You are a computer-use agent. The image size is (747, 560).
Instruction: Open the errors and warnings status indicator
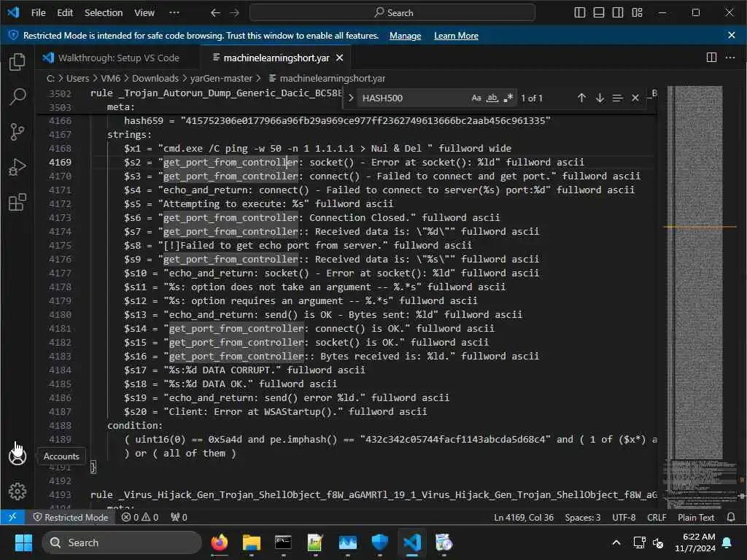click(x=139, y=517)
